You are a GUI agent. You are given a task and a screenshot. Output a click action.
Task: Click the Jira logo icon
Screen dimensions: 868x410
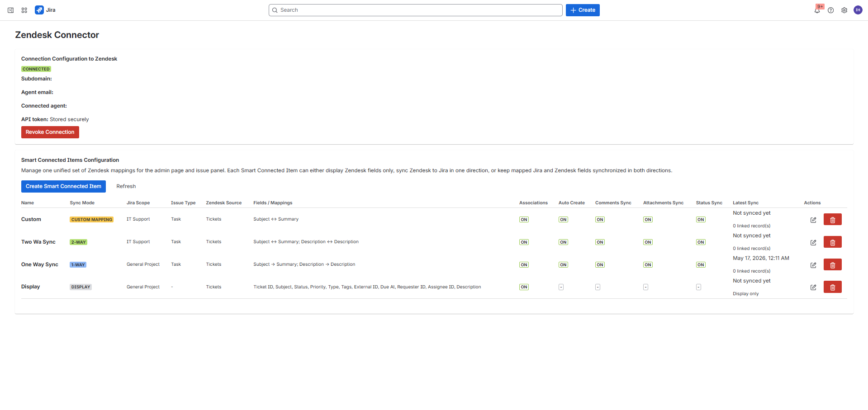(39, 10)
